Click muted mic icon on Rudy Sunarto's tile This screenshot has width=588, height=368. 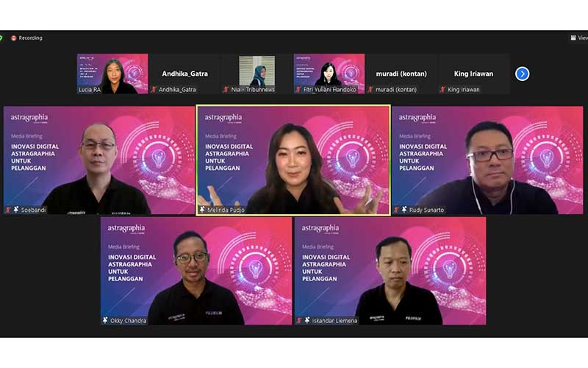[x=396, y=210]
